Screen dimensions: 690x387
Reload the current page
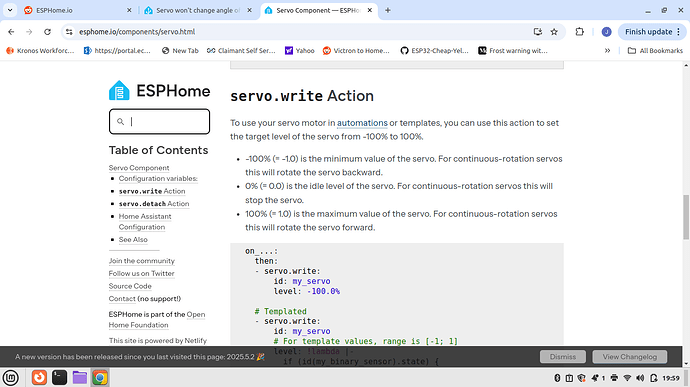coord(48,32)
